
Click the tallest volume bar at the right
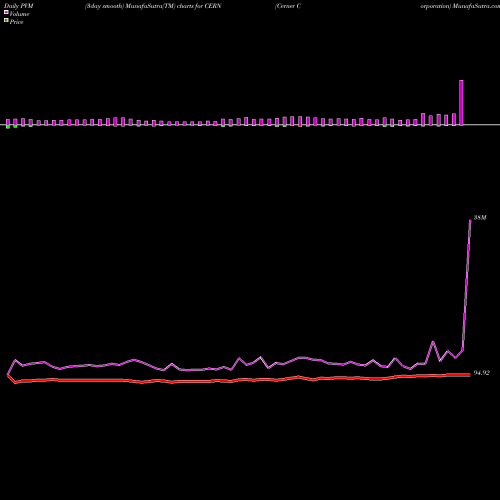point(461,103)
